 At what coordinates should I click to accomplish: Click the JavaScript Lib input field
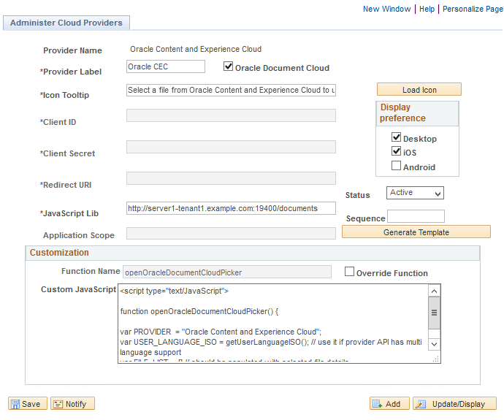[x=231, y=208]
